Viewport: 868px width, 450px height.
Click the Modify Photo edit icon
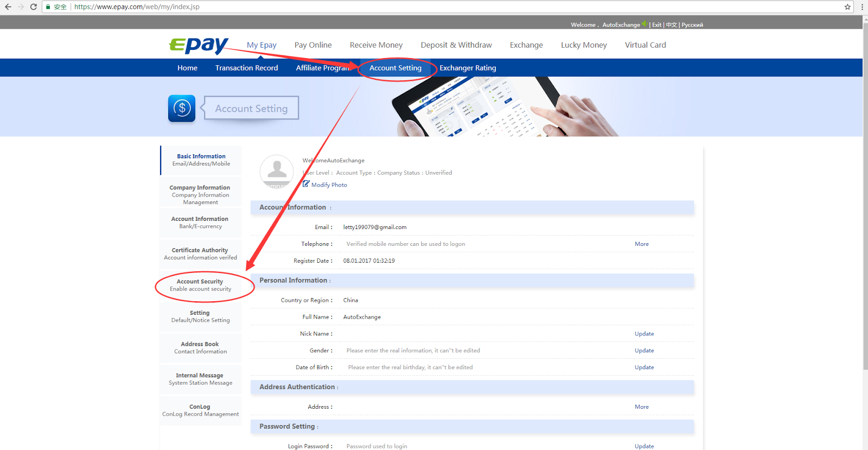306,184
